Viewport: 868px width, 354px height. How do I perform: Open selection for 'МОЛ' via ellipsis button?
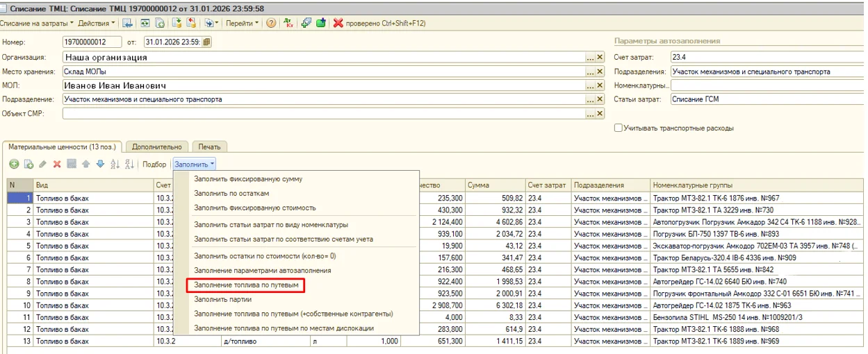pos(590,86)
